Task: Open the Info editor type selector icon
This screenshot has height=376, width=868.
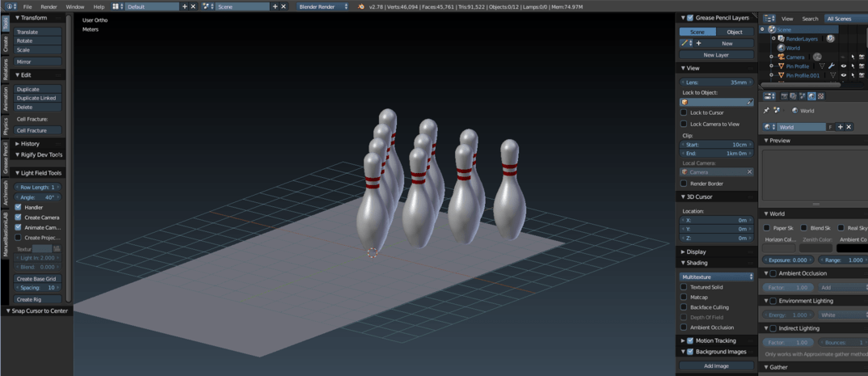Action: pyautogui.click(x=11, y=6)
